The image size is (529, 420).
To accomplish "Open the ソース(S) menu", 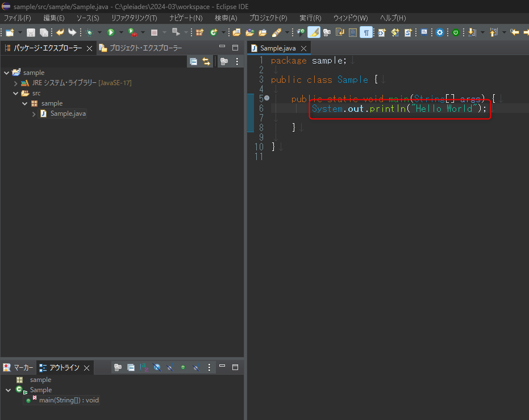I will pyautogui.click(x=88, y=18).
